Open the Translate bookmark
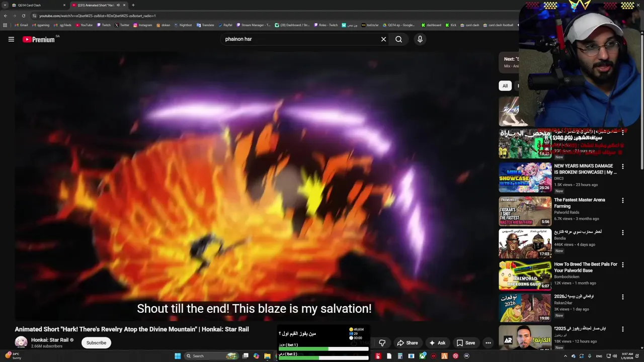 205,25
